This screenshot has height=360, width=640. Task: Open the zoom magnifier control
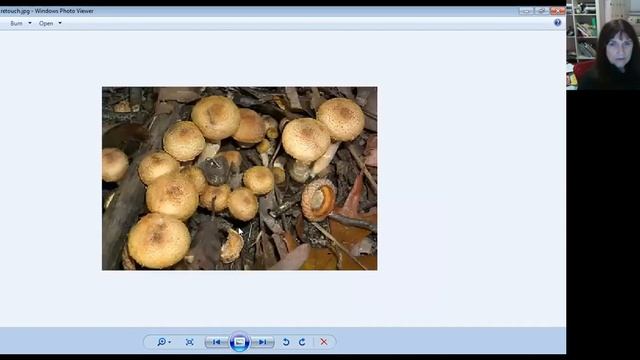(x=164, y=342)
